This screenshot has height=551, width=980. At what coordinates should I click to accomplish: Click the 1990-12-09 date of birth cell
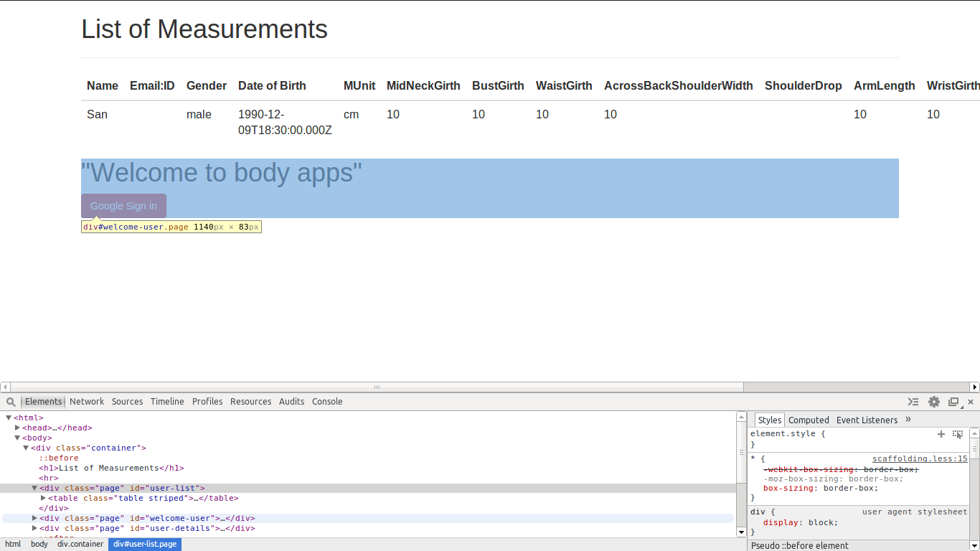pyautogui.click(x=285, y=123)
